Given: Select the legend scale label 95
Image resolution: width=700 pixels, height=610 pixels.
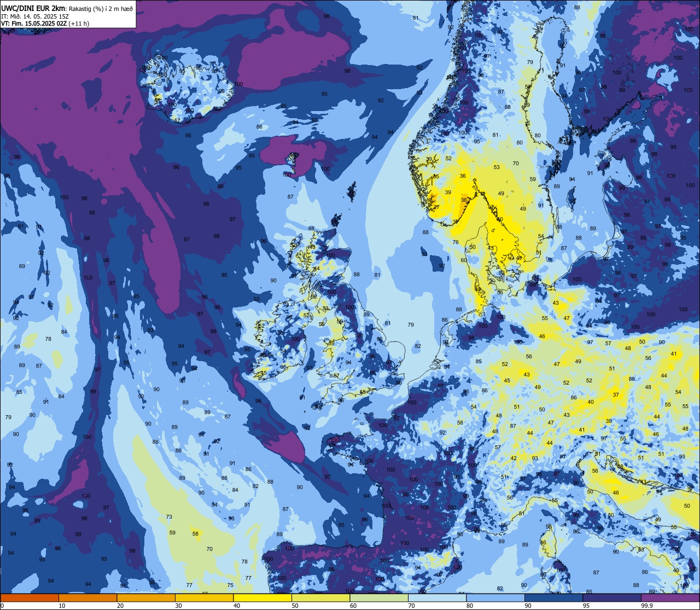Looking at the screenshot, I should 586,606.
